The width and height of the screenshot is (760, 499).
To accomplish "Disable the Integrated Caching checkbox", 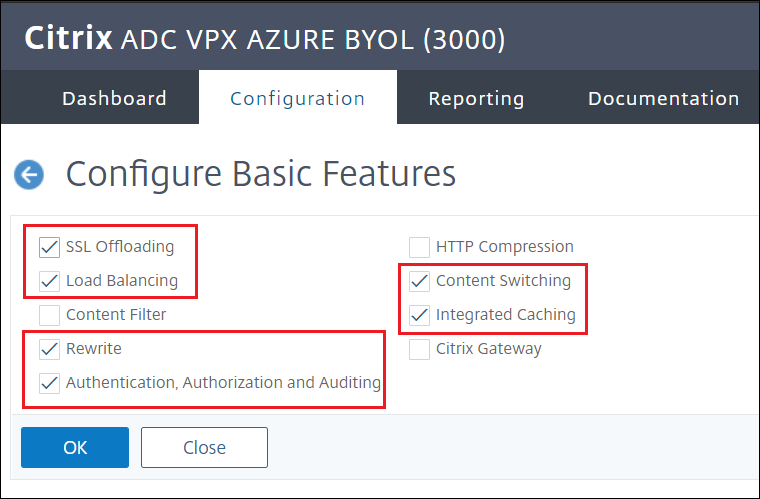I will (x=419, y=315).
